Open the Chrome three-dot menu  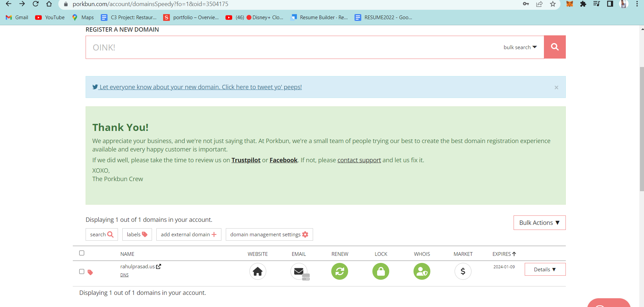point(637,4)
